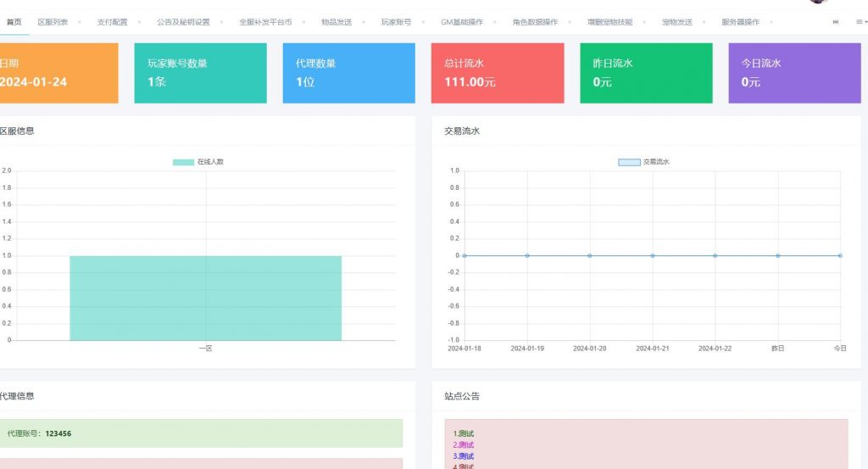Viewport: 868px width, 469px height.
Task: Toggle the 交易流水 chart legend
Action: [x=644, y=162]
